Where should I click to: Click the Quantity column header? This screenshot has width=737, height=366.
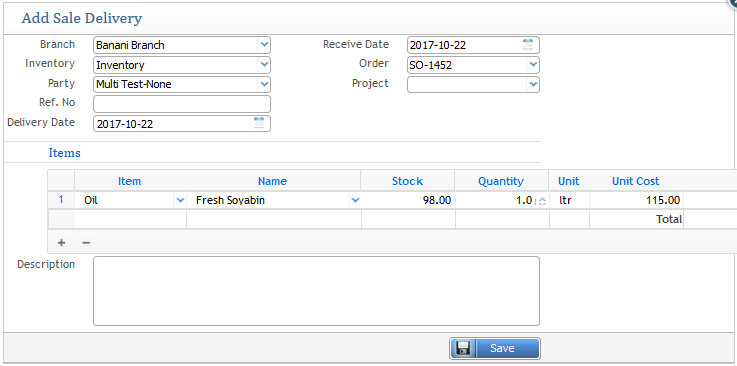501,181
